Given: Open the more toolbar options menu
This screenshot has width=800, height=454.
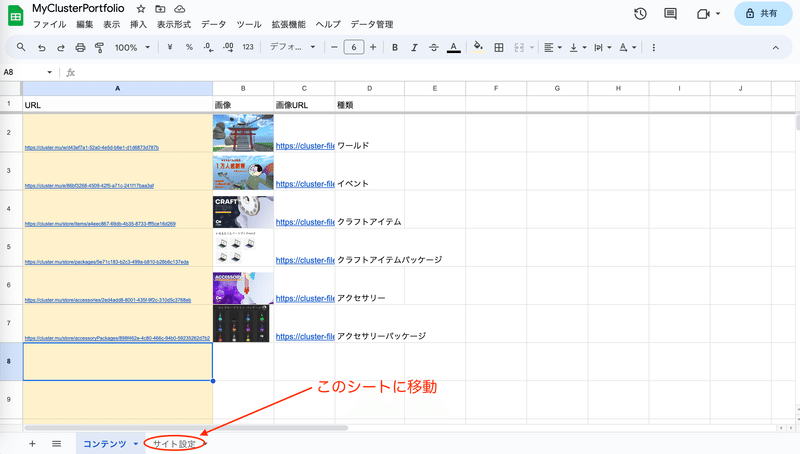Looking at the screenshot, I should point(654,47).
